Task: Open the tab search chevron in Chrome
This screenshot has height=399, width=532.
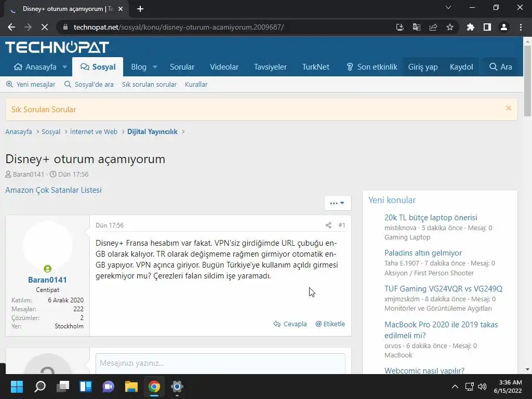Action: tap(448, 7)
